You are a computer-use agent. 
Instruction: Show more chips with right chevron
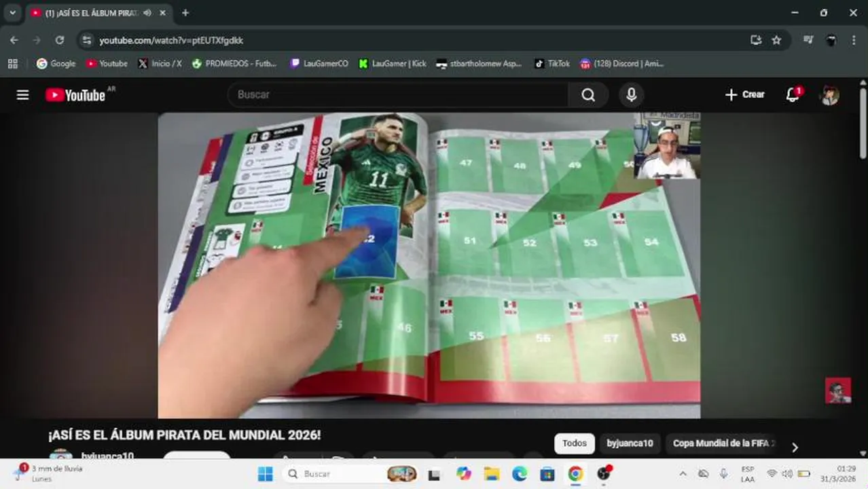coord(795,447)
